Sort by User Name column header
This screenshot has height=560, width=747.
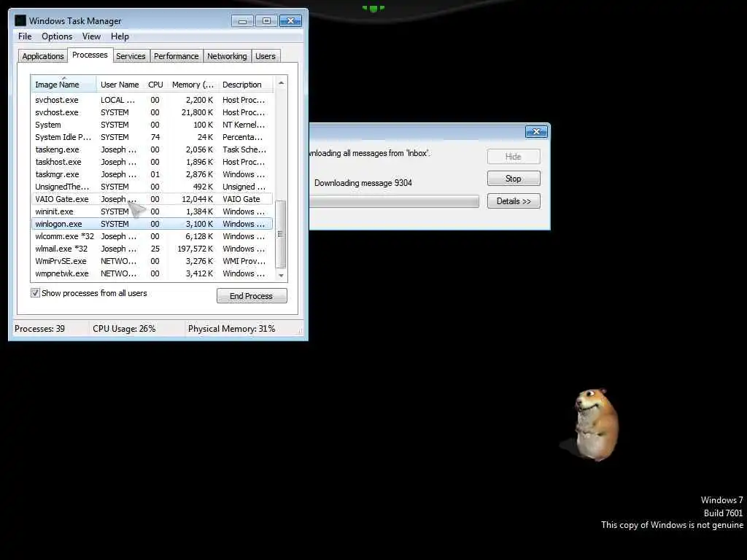click(x=120, y=85)
